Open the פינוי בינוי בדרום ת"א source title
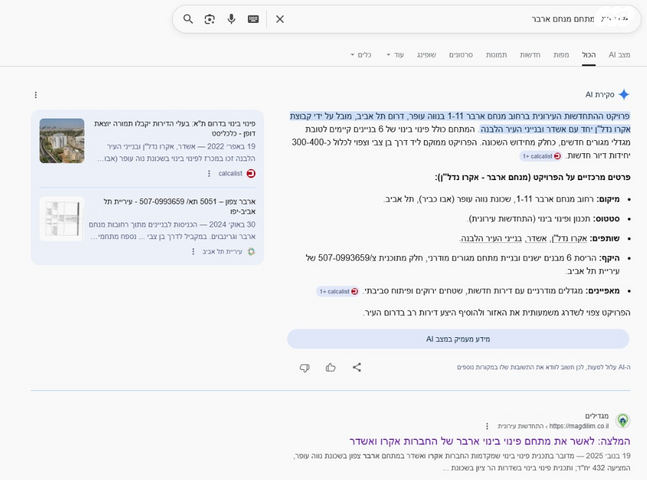 [175, 128]
